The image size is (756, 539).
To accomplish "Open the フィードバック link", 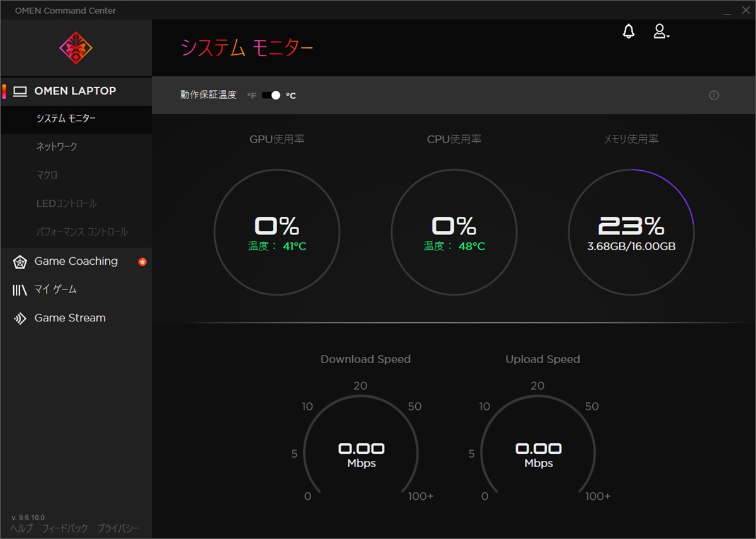I will [65, 528].
